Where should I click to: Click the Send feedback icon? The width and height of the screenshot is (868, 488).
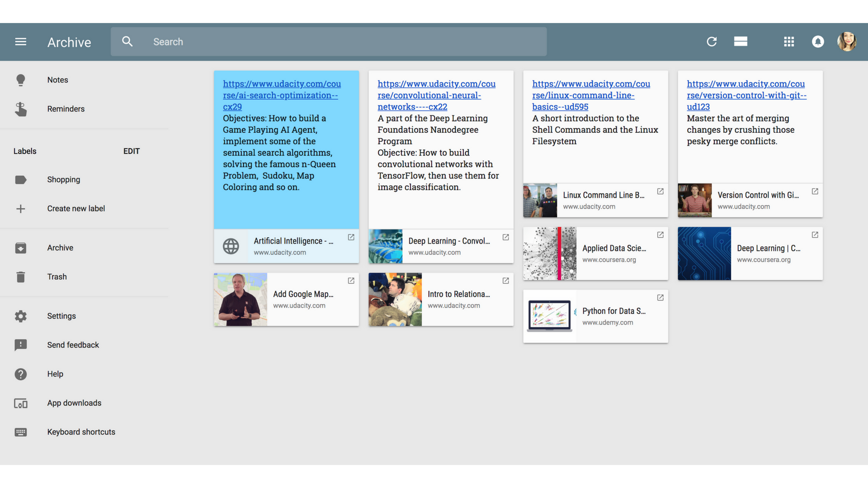pos(21,345)
